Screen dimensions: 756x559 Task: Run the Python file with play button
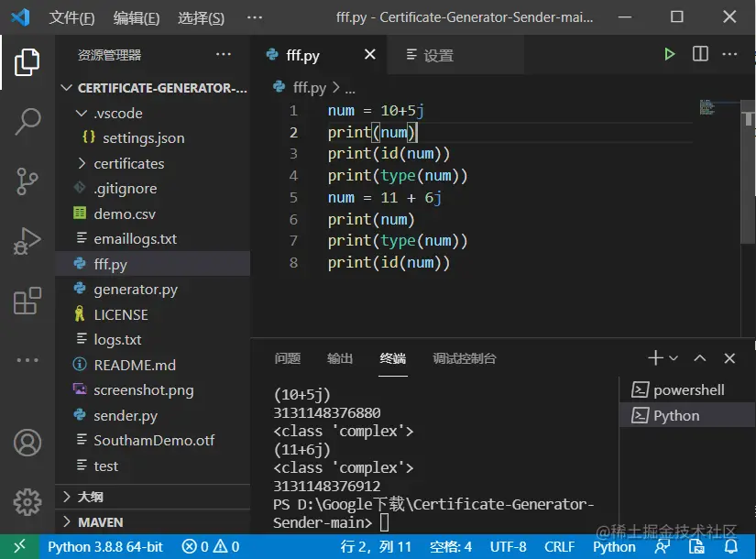point(669,54)
